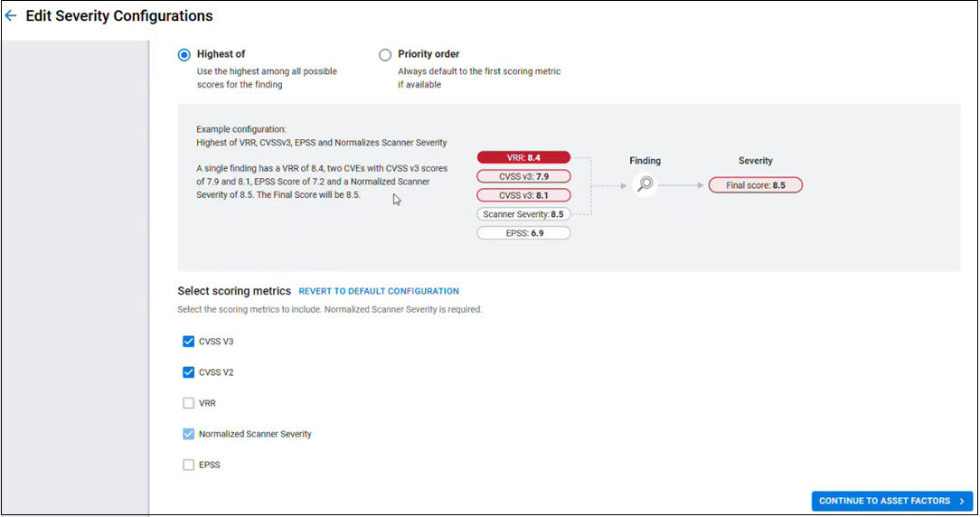Image resolution: width=980 pixels, height=517 pixels.
Task: Enable the EPSS checkbox
Action: [x=189, y=465]
